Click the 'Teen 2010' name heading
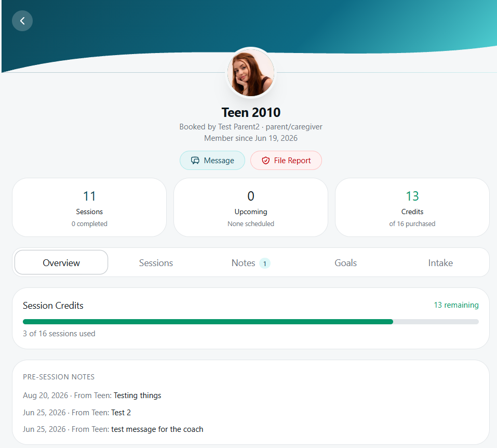The height and width of the screenshot is (448, 497). (251, 112)
